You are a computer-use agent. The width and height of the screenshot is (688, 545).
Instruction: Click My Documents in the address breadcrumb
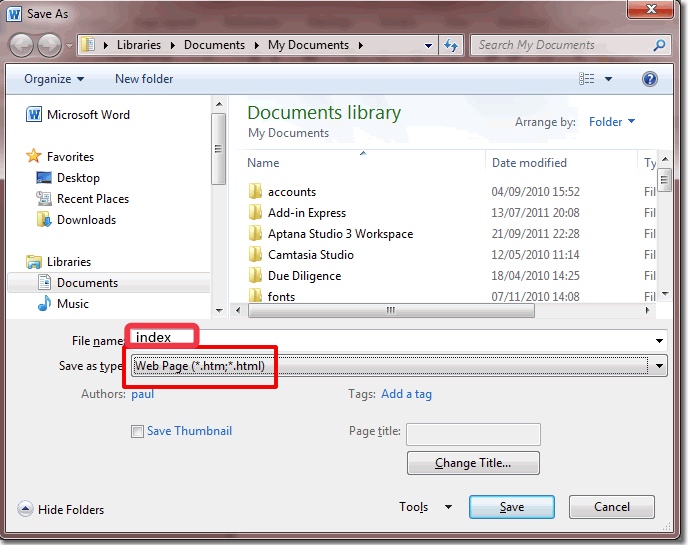(308, 45)
